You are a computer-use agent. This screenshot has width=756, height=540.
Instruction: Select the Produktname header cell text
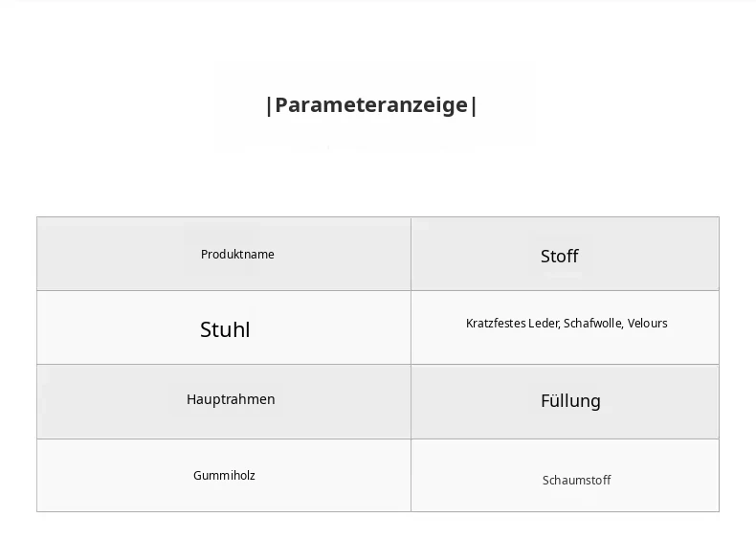coord(237,255)
